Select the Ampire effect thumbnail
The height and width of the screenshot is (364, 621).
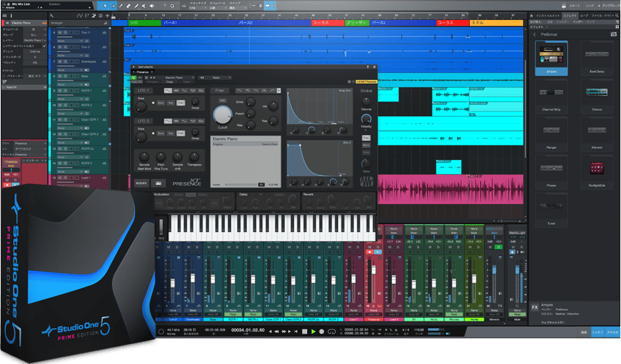(551, 58)
